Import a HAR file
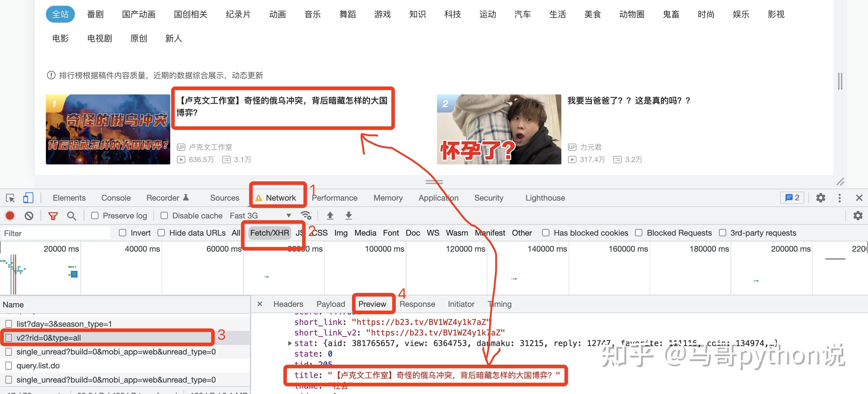868x394 pixels. coord(330,215)
